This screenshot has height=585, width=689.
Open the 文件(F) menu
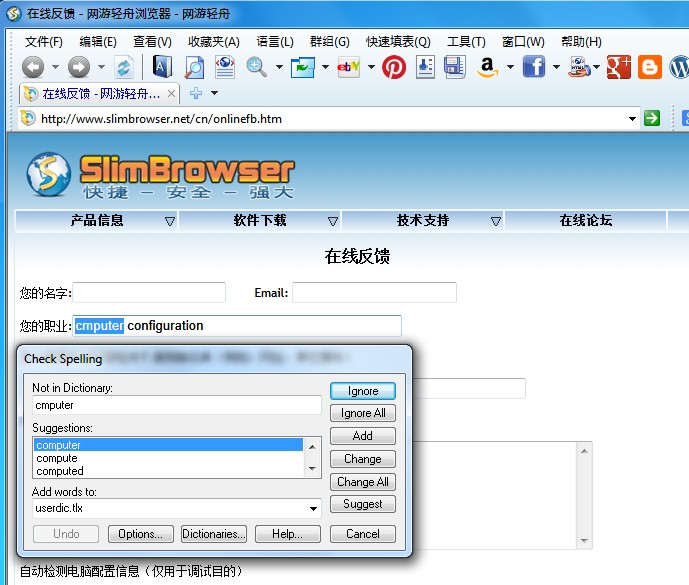[x=44, y=42]
